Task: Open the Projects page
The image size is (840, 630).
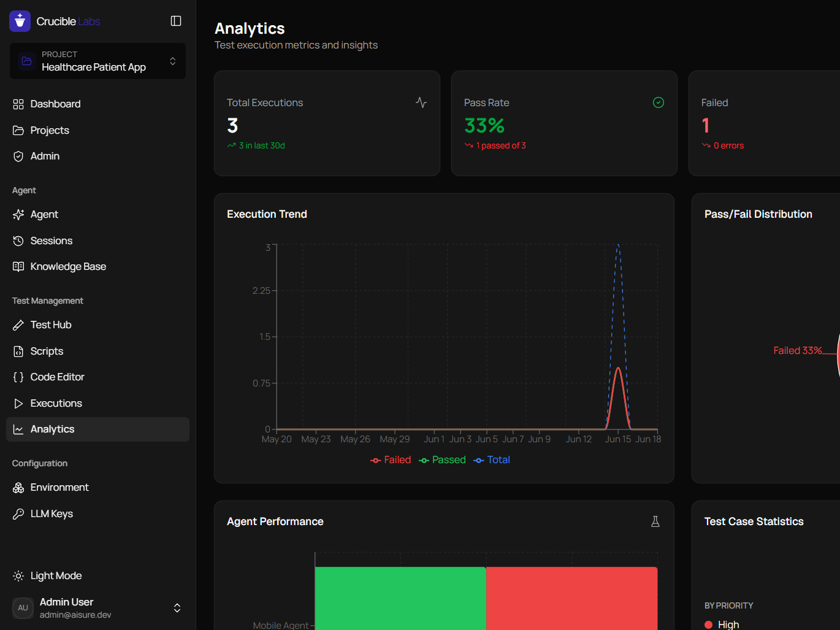Action: [97, 130]
